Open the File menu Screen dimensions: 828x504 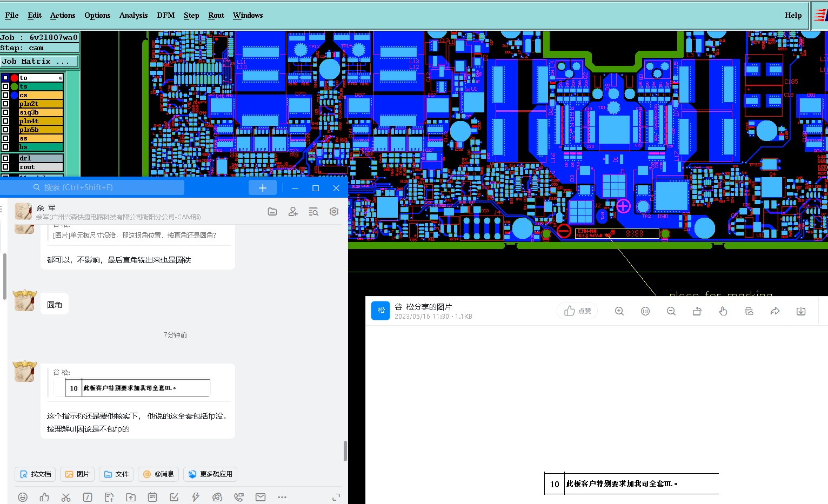pos(12,15)
